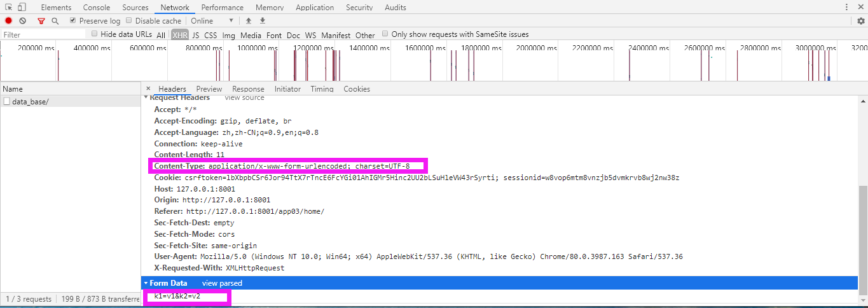Viewport: 868px width, 308px height.
Task: Enable the Disable cache checkbox
Action: click(x=129, y=21)
